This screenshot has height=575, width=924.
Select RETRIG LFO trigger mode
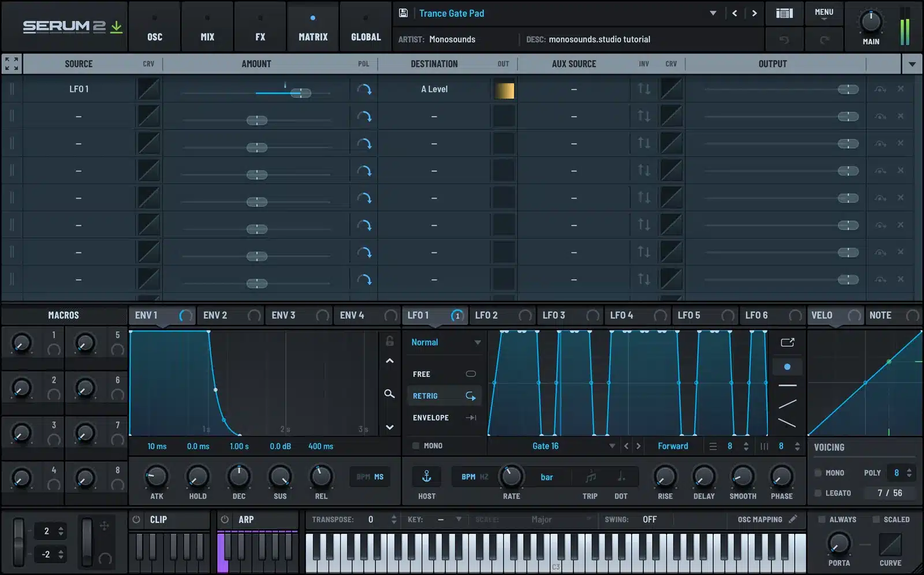(444, 396)
